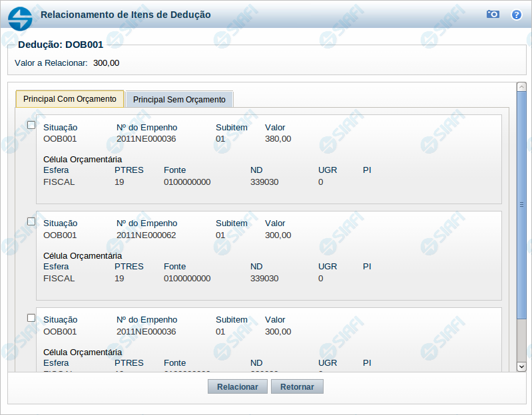The image size is (532, 415).
Task: Click the Valor a Relacionar amount 300,00
Action: pos(106,63)
